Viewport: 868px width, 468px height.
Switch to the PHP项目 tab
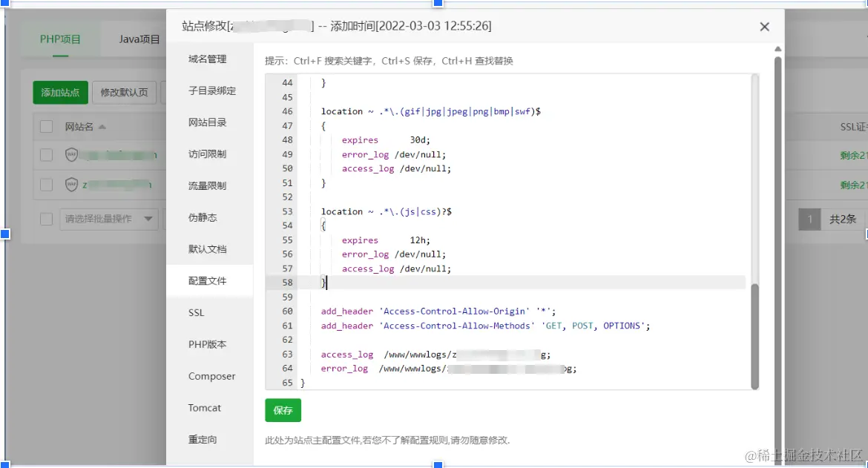click(60, 39)
